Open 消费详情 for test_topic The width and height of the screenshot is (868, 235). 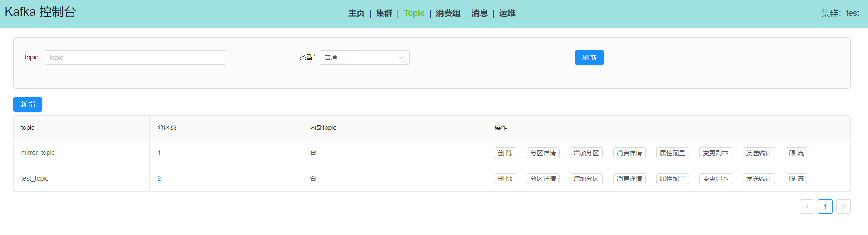click(x=629, y=179)
